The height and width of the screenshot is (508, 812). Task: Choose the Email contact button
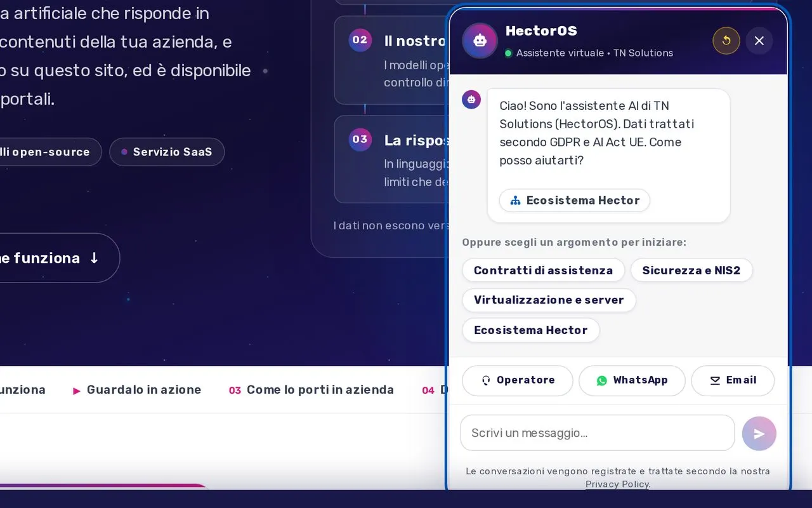pyautogui.click(x=733, y=380)
